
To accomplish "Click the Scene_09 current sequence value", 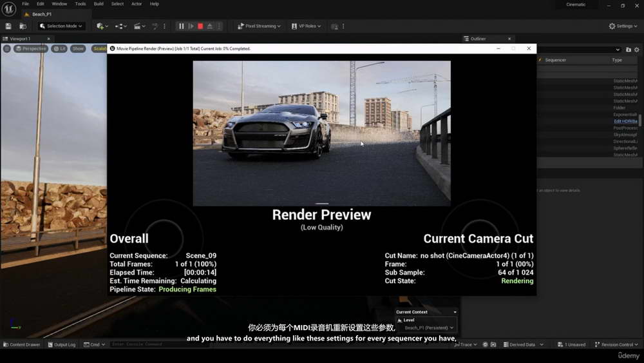I will click(x=201, y=256).
